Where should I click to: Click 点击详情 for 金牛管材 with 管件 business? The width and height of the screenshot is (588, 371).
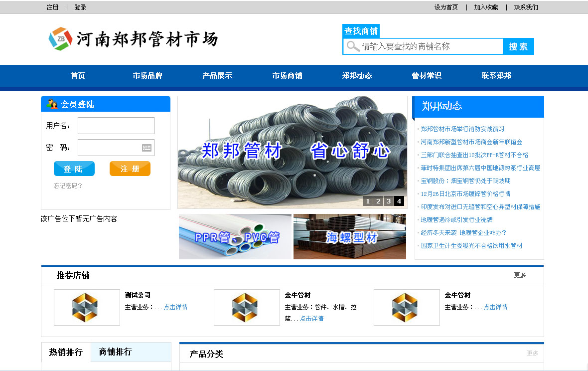311,319
